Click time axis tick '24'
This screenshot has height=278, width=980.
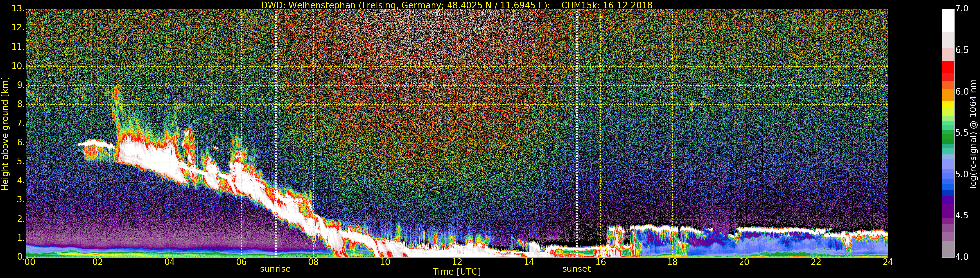(x=888, y=262)
